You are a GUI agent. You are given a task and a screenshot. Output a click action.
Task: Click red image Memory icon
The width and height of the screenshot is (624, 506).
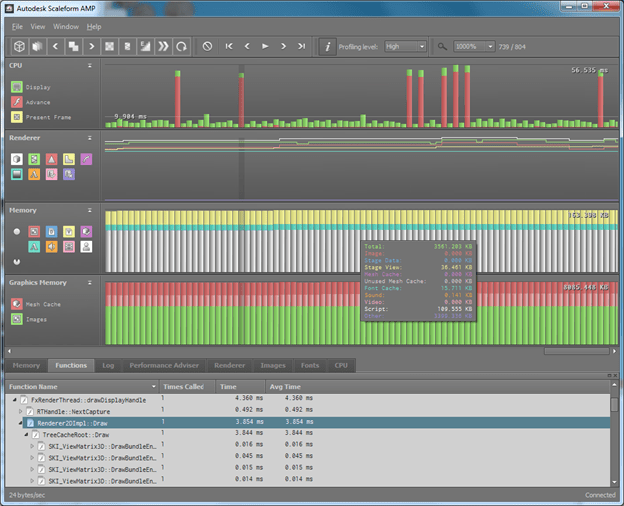click(x=34, y=232)
